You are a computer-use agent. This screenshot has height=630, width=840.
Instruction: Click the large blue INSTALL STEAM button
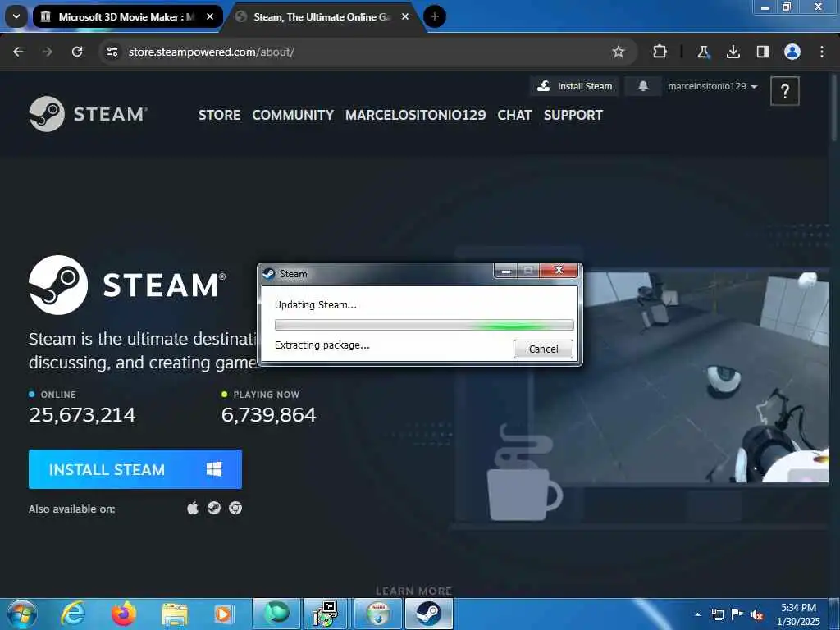135,469
